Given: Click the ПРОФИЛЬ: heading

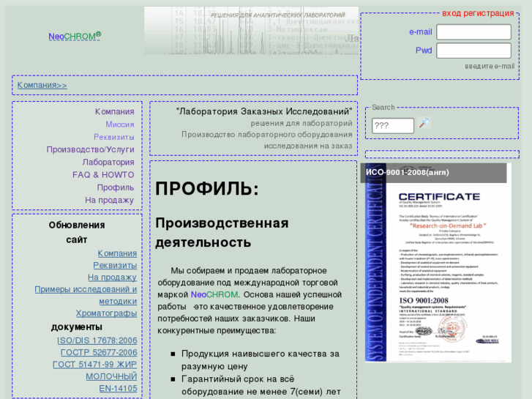Looking at the screenshot, I should 207,188.
